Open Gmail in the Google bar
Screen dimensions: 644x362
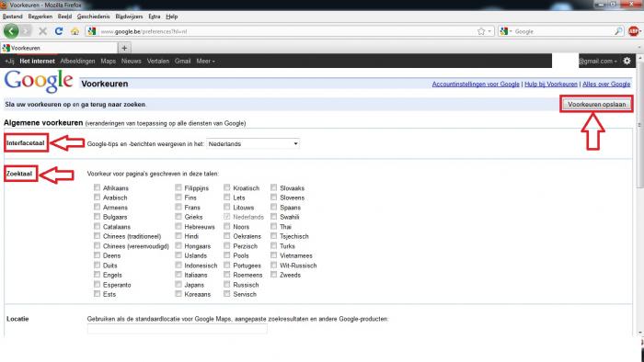tap(183, 61)
